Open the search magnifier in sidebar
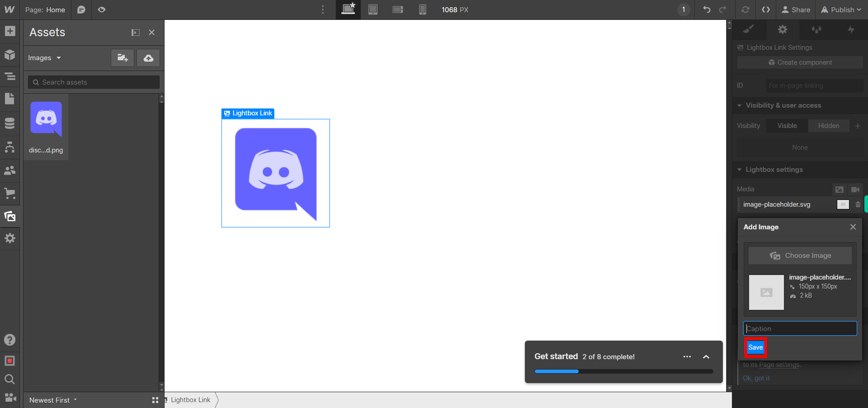Viewport: 868px width, 408px height. coord(10,379)
